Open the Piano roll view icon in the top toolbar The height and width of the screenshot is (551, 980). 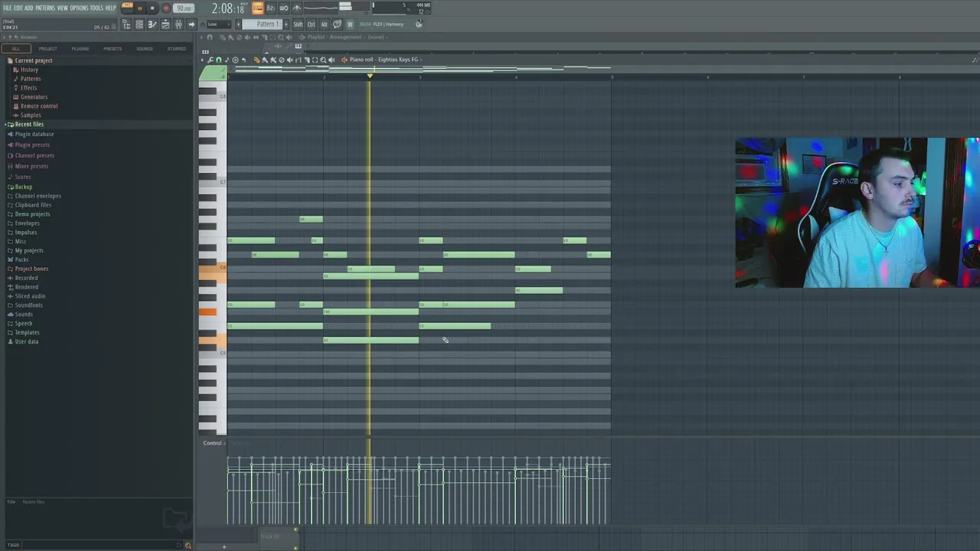click(152, 24)
